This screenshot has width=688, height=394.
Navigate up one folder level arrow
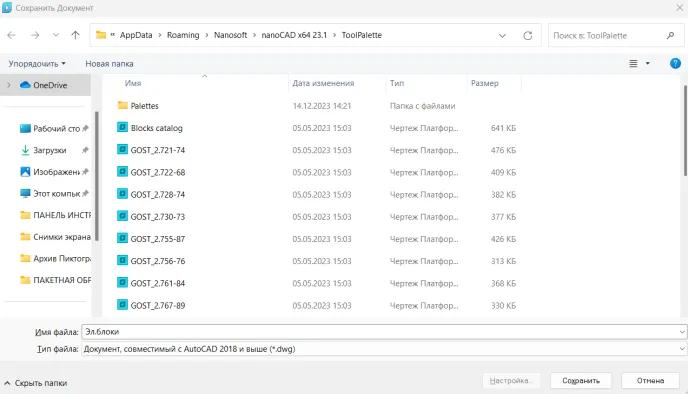pos(75,35)
